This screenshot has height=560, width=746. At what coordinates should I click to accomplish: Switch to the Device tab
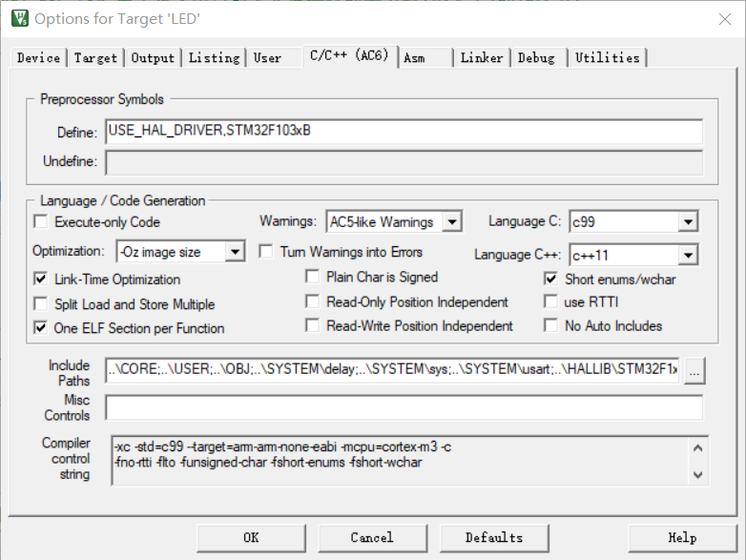coord(38,58)
